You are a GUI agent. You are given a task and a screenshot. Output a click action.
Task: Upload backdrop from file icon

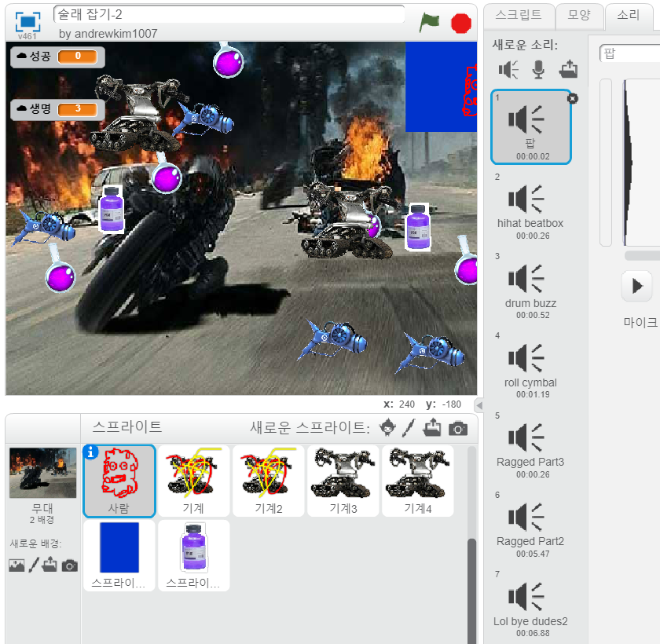(51, 565)
